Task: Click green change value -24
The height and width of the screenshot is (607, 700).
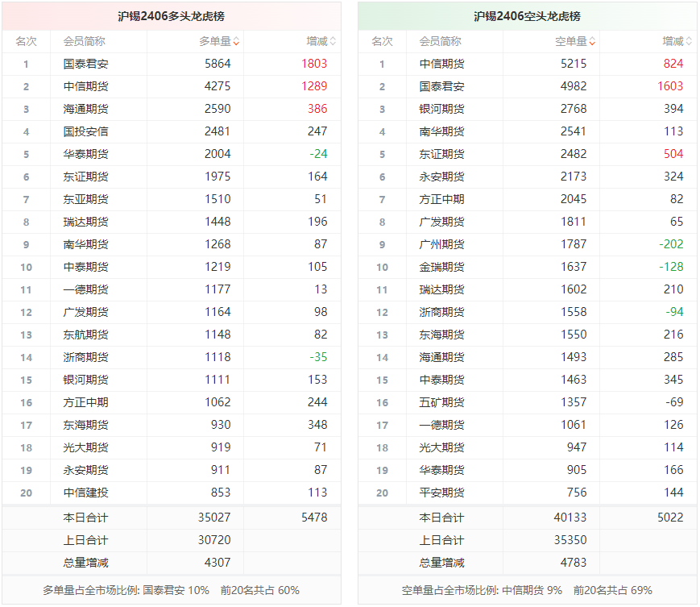Action: 318,154
